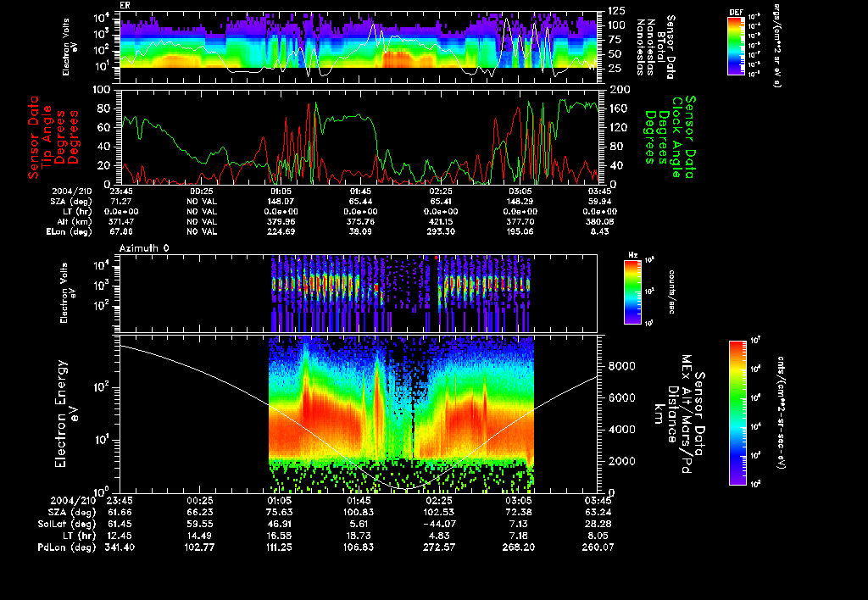868x600 pixels.
Task: Click the SZA value 59.94
Action: pyautogui.click(x=599, y=201)
